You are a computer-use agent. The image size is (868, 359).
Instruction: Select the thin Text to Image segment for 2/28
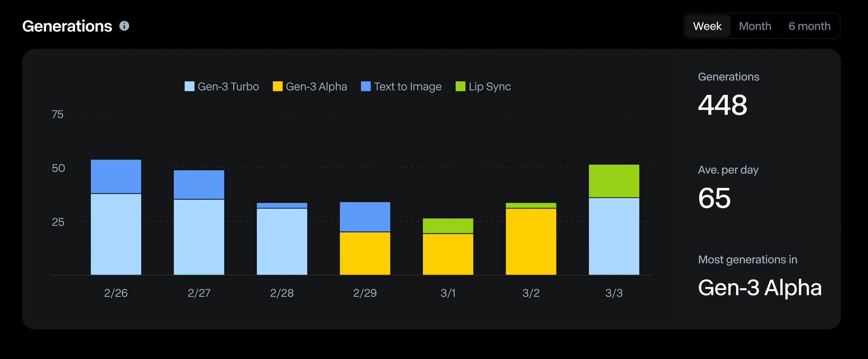282,205
